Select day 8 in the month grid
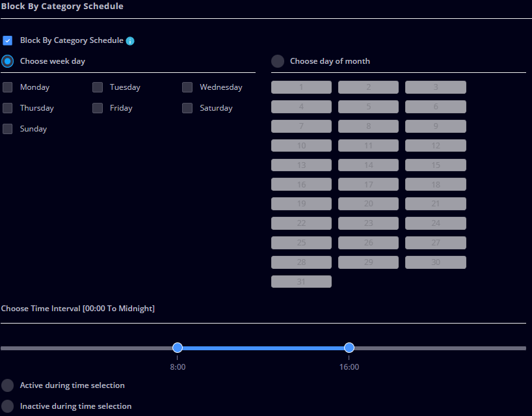 [369, 126]
